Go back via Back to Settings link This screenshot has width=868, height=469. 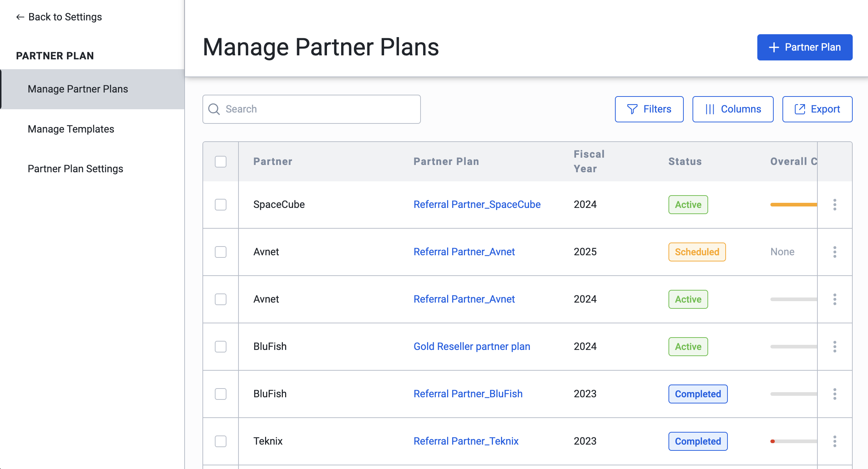coord(59,17)
